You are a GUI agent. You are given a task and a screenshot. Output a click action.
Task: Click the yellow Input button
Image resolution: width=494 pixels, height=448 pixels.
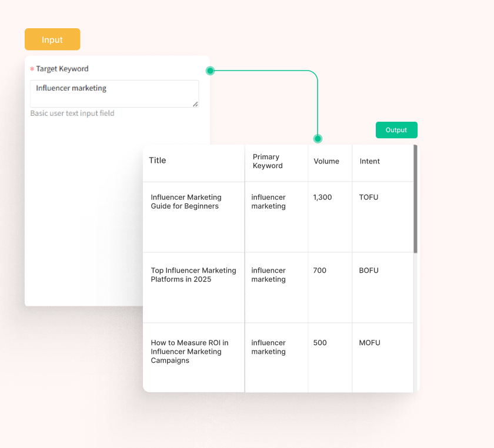tap(52, 39)
